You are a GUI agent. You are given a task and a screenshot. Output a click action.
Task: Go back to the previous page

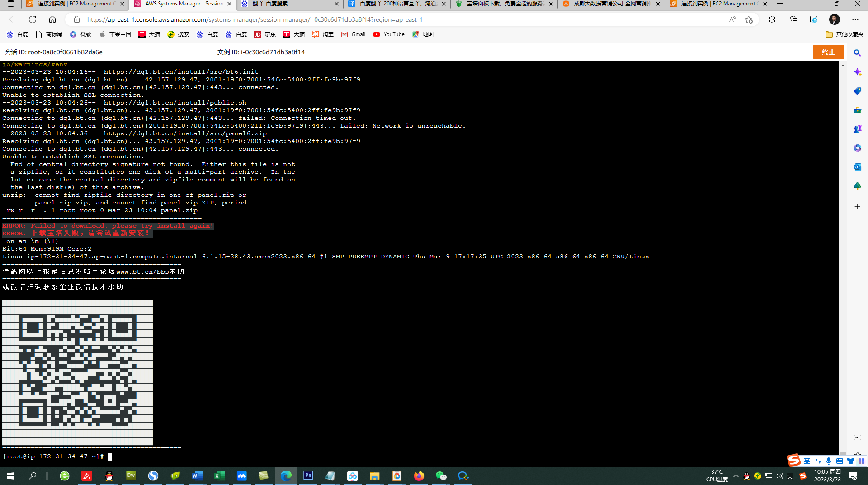(13, 19)
